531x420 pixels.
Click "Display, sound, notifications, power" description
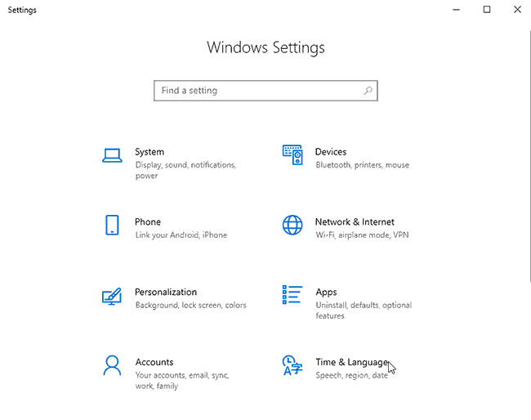[x=185, y=170]
